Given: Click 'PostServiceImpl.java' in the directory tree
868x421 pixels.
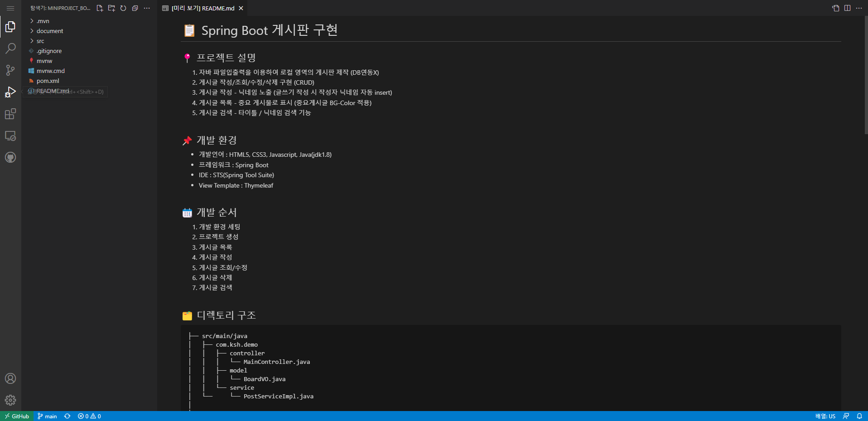Looking at the screenshot, I should [x=279, y=396].
